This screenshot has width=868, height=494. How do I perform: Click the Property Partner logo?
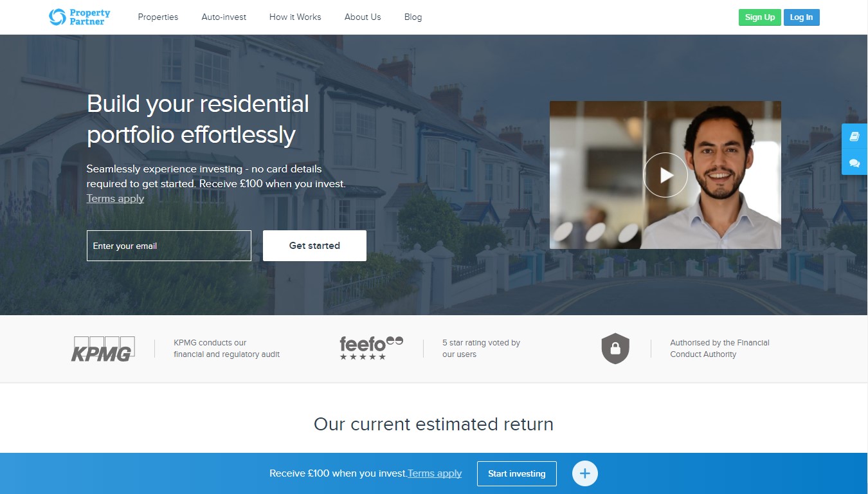(80, 17)
